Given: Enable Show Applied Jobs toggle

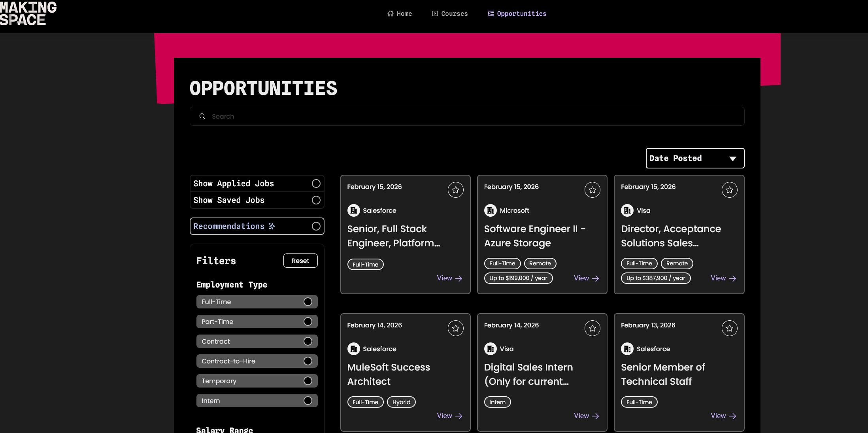Looking at the screenshot, I should click(316, 183).
